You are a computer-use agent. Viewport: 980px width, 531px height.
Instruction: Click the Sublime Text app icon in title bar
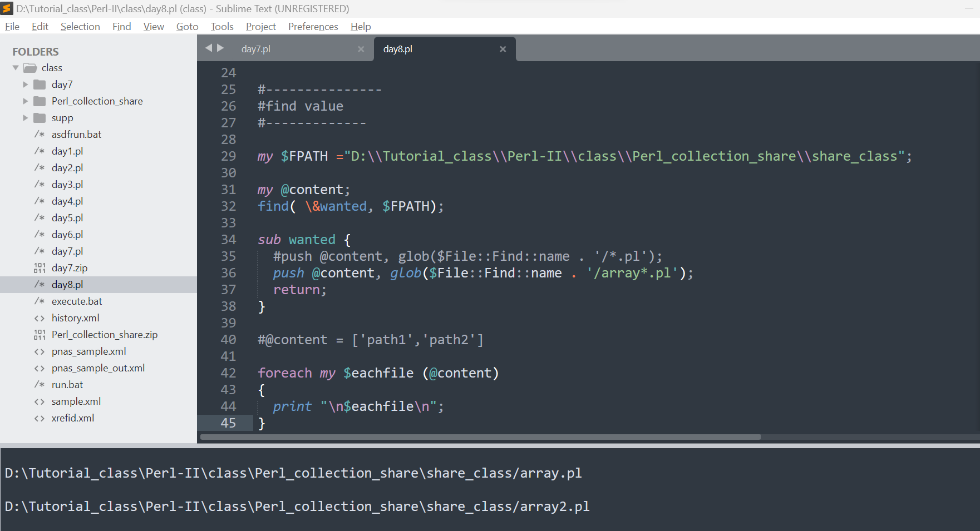pyautogui.click(x=7, y=8)
